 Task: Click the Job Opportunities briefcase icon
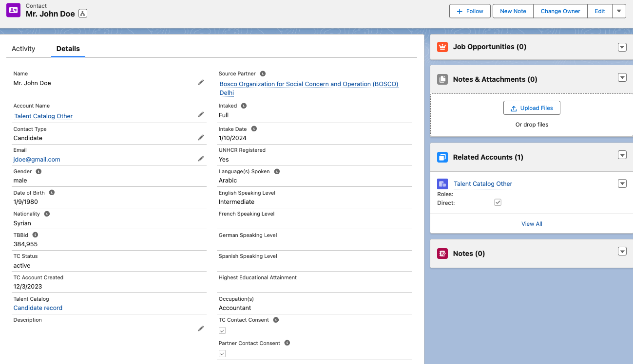443,47
